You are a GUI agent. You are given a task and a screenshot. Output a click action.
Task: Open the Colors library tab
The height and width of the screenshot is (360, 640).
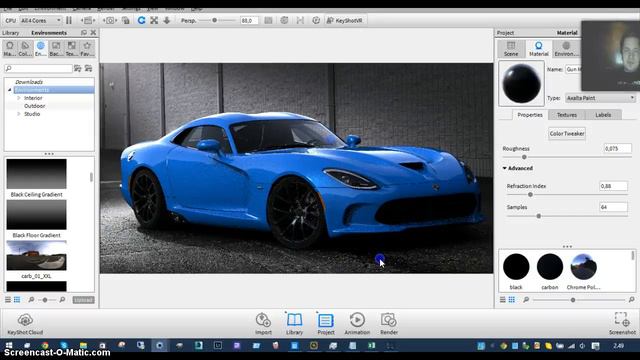tap(25, 48)
